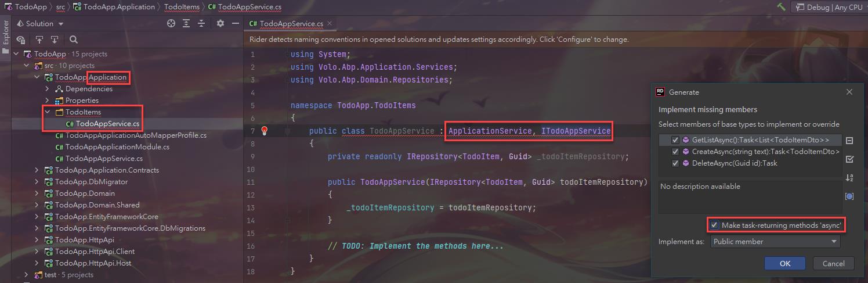Select the TodoAppService.cs editor tab
The width and height of the screenshot is (868, 283).
(x=291, y=24)
